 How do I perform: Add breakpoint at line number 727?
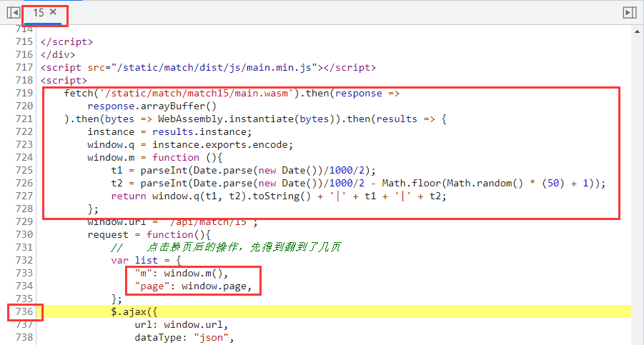coord(24,196)
